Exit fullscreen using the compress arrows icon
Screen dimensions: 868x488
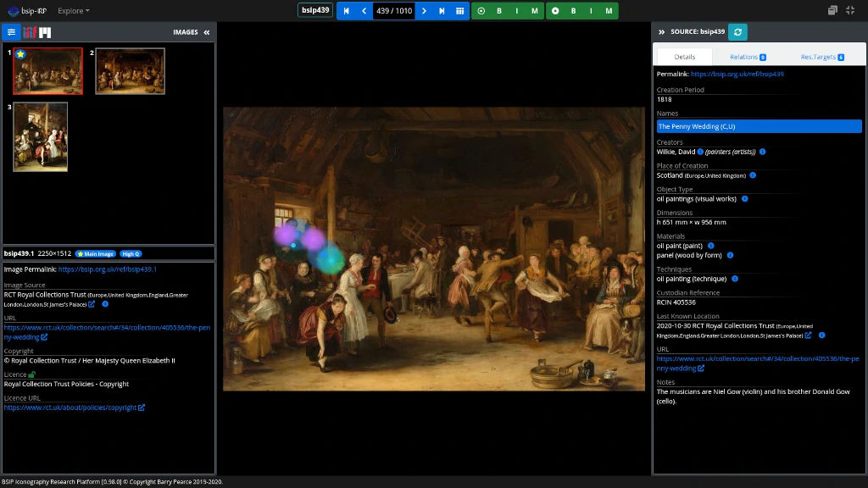click(850, 10)
